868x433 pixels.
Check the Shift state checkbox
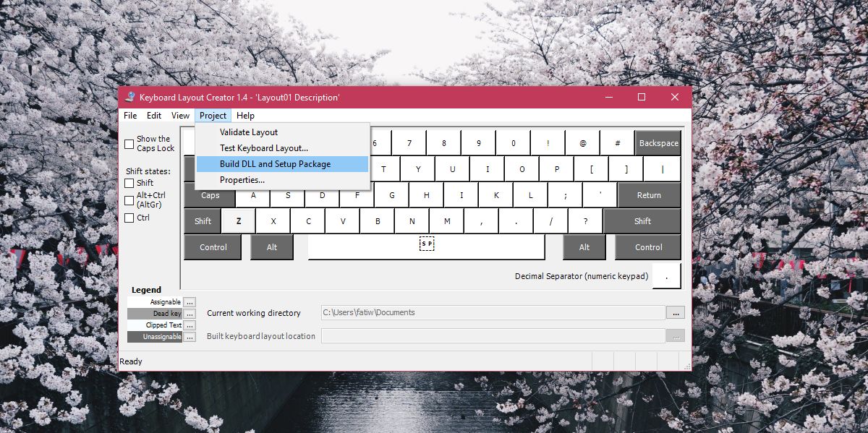127,183
